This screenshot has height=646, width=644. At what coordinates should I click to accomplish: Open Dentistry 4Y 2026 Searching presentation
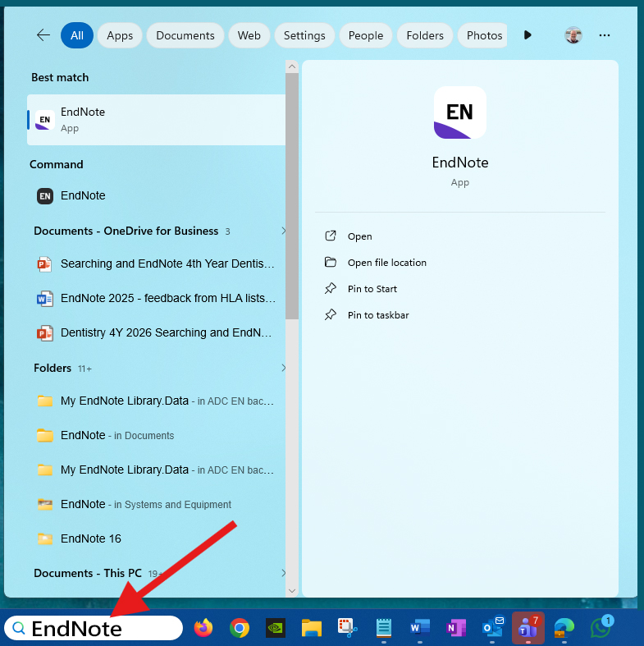[x=156, y=332]
